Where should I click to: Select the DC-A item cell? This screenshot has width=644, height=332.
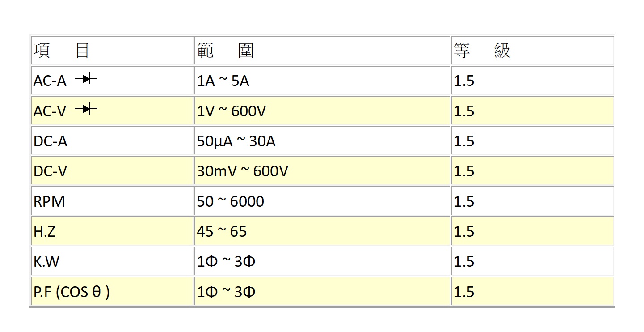113,141
